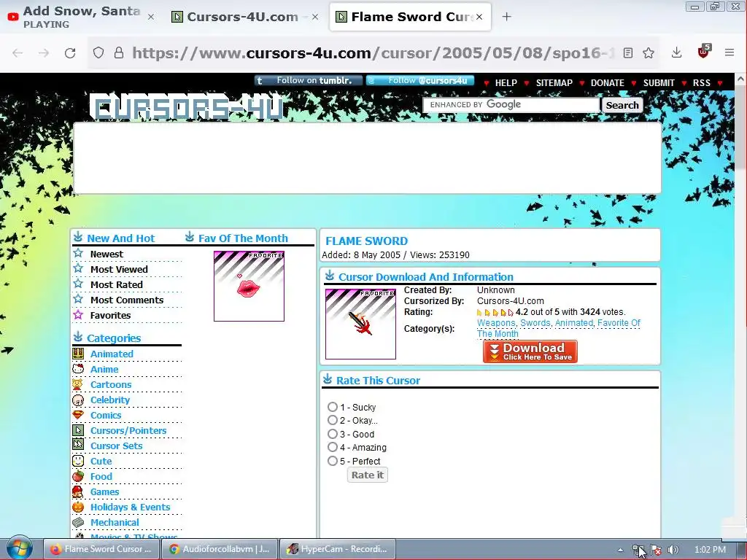747x560 pixels.
Task: Open RSS in the top menu
Action: pos(701,83)
